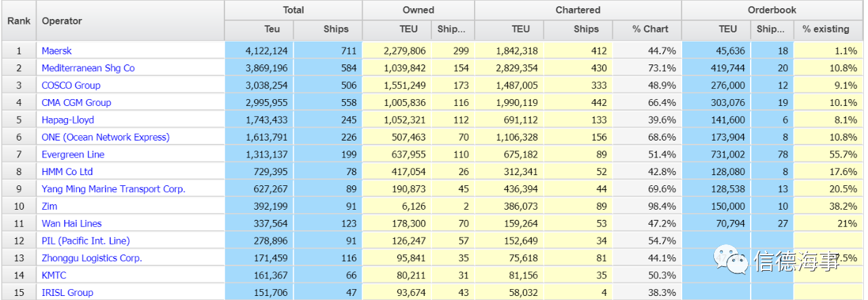Click the Total group header
The width and height of the screenshot is (868, 300).
click(294, 10)
